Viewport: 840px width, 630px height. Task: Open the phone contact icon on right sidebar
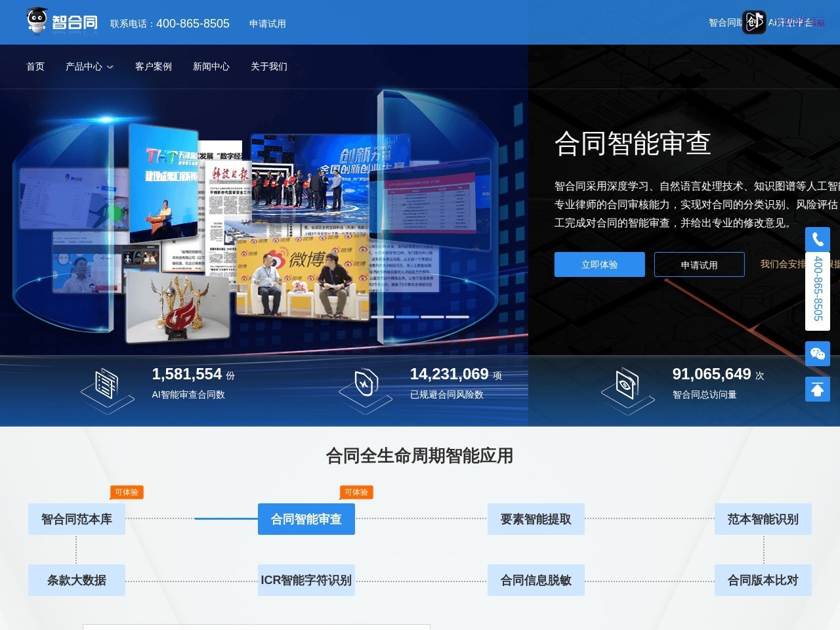(818, 240)
